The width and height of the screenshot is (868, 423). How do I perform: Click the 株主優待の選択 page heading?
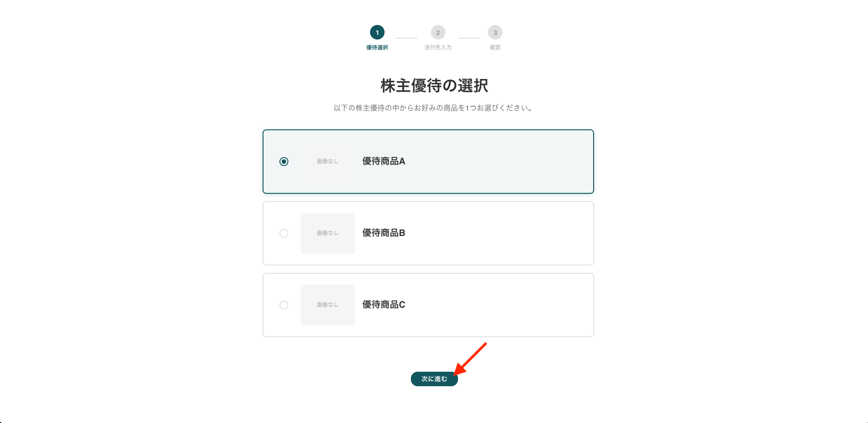coord(434,86)
